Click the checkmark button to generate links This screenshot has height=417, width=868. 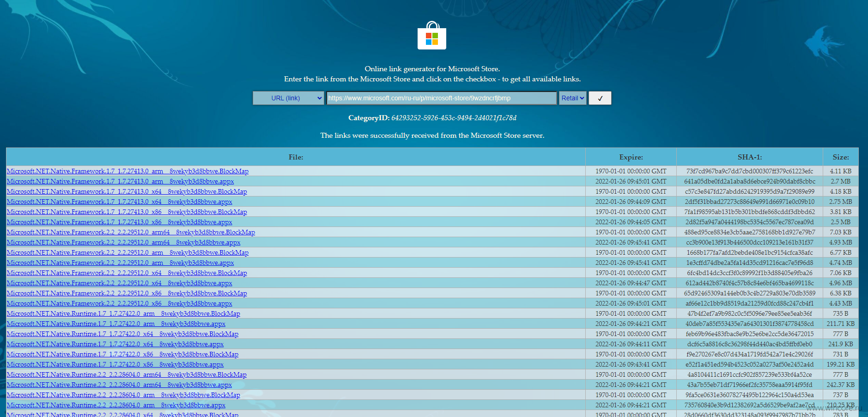pos(600,98)
